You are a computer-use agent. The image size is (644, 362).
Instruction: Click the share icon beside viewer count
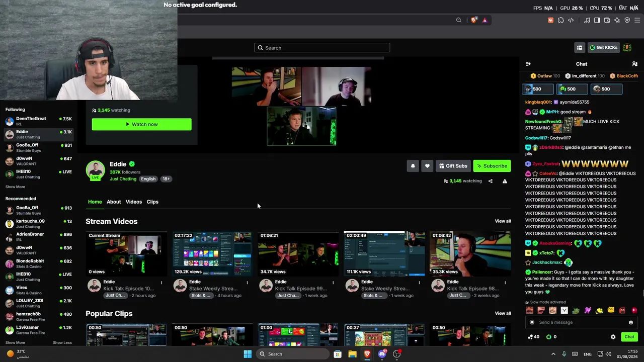[x=491, y=181]
